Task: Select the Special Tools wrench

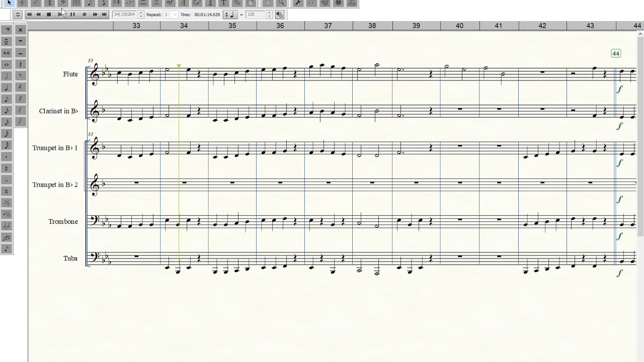Action: (x=298, y=3)
